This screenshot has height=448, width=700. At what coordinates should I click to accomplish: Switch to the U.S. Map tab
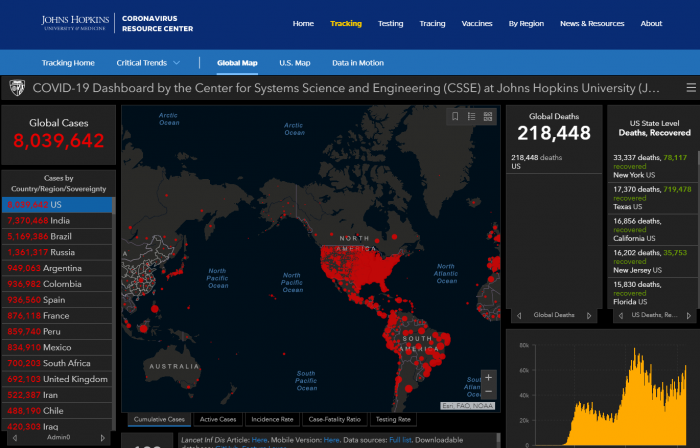coord(295,63)
